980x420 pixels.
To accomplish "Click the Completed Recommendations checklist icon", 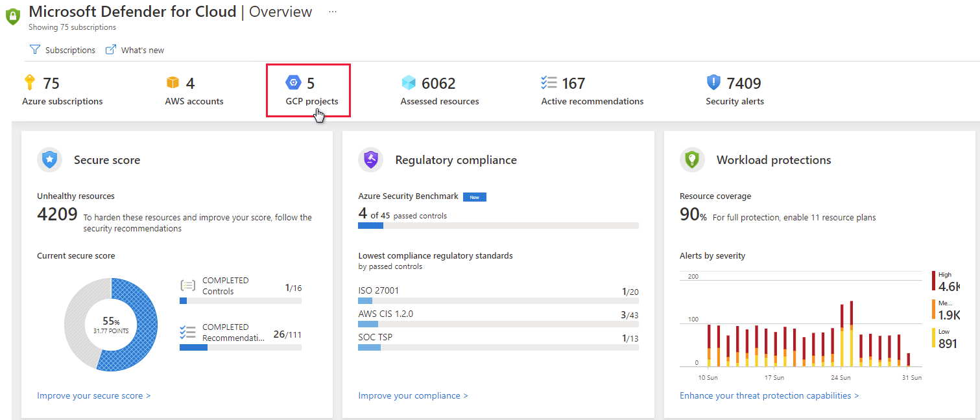I will (x=187, y=332).
